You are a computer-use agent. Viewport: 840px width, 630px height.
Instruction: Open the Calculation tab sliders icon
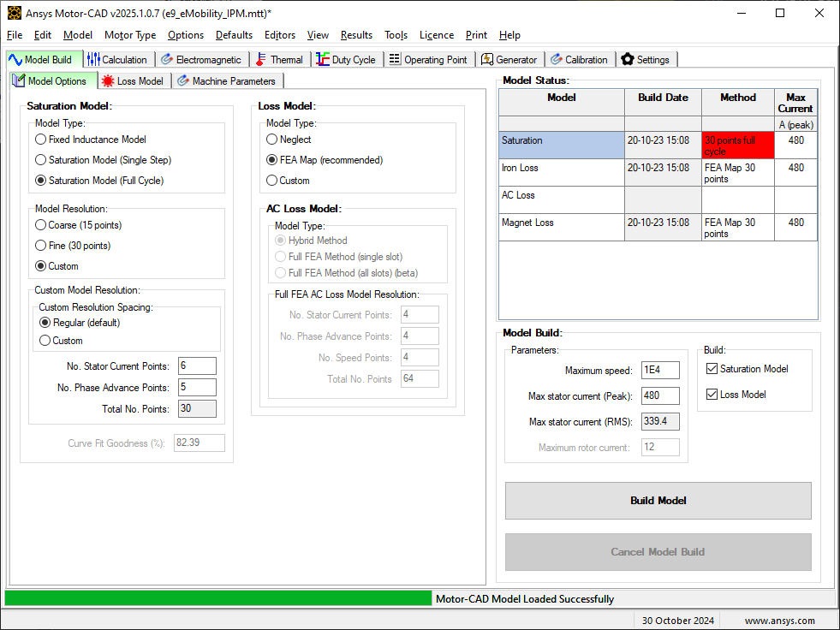(x=93, y=59)
